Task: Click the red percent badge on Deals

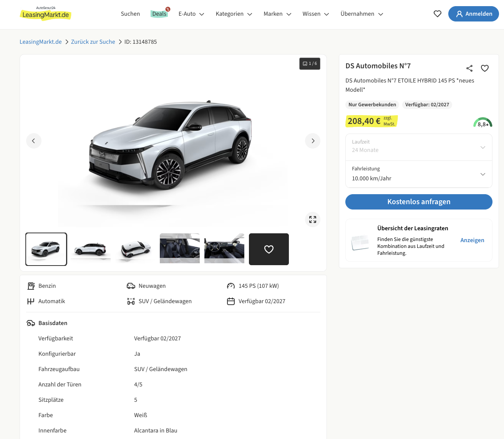Action: (168, 9)
